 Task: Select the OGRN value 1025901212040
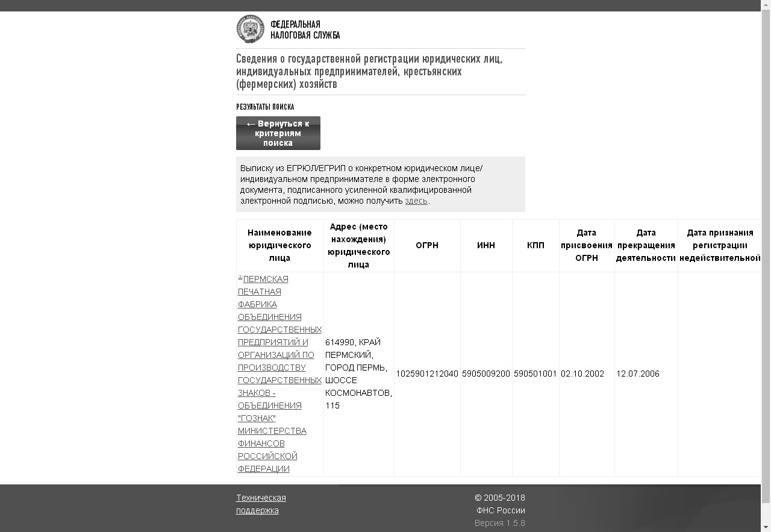[427, 374]
